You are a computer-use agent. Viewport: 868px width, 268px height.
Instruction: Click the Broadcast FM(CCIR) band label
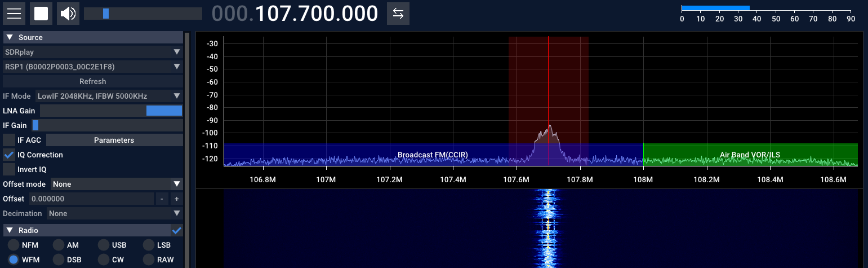pos(433,155)
